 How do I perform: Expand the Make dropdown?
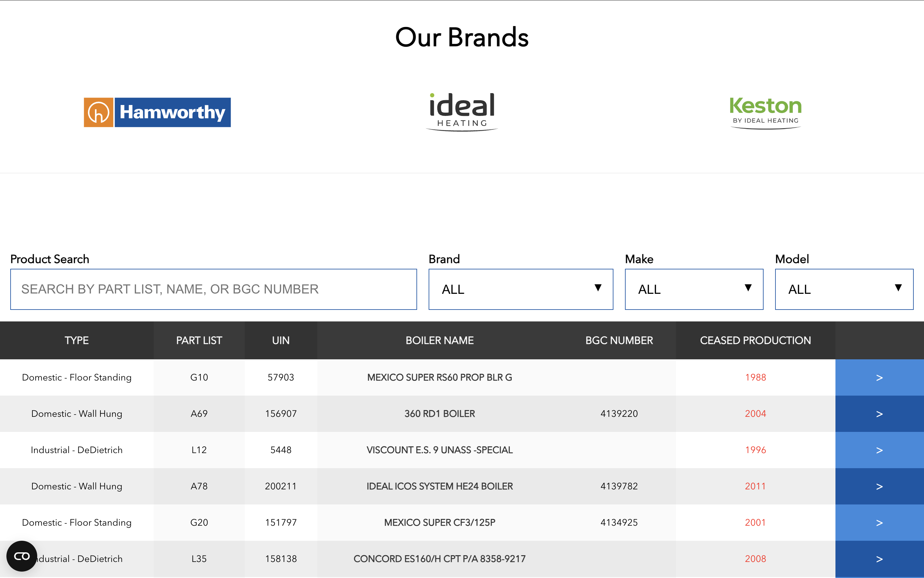(x=694, y=289)
